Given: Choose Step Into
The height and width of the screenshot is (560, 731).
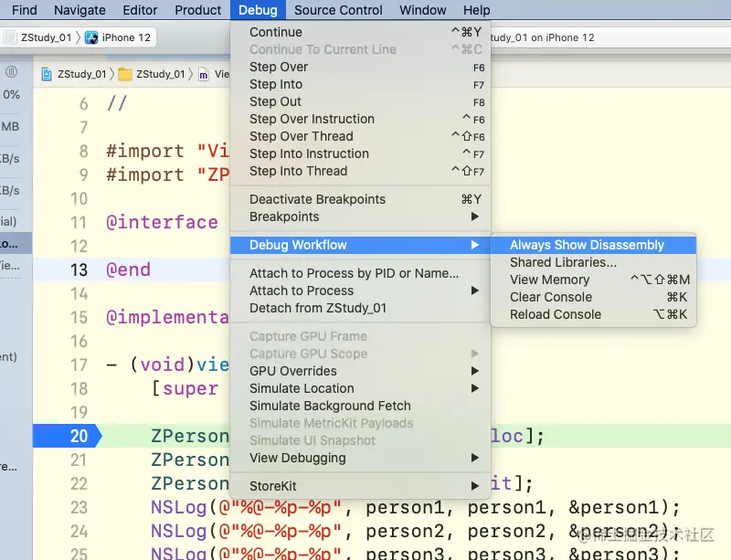Looking at the screenshot, I should (360, 84).
